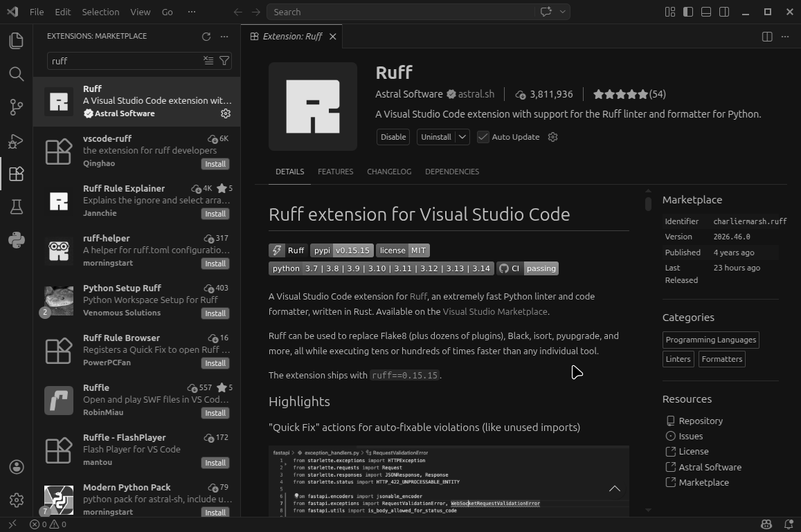Screen dimensions: 801x532
Task: Clear the extensions search results
Action: point(208,61)
